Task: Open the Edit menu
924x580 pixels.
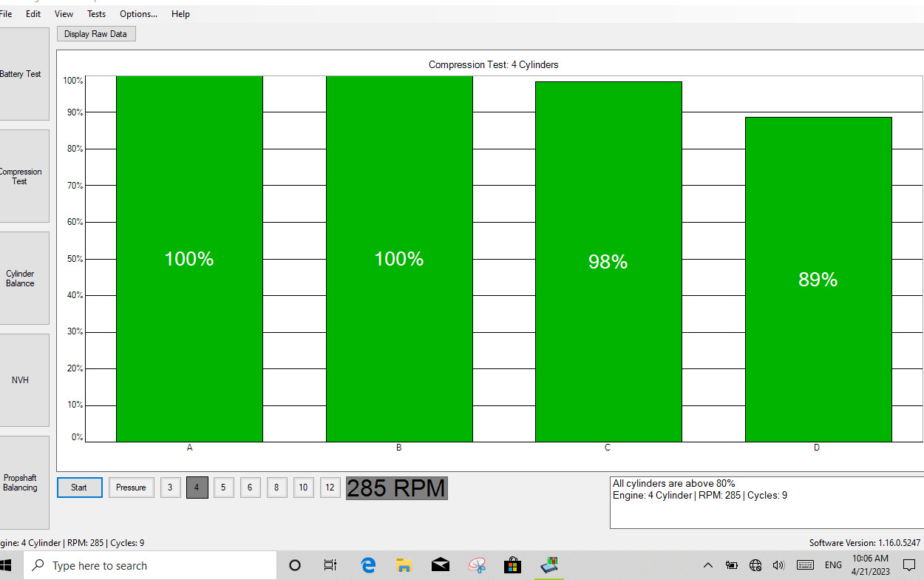Action: (33, 14)
